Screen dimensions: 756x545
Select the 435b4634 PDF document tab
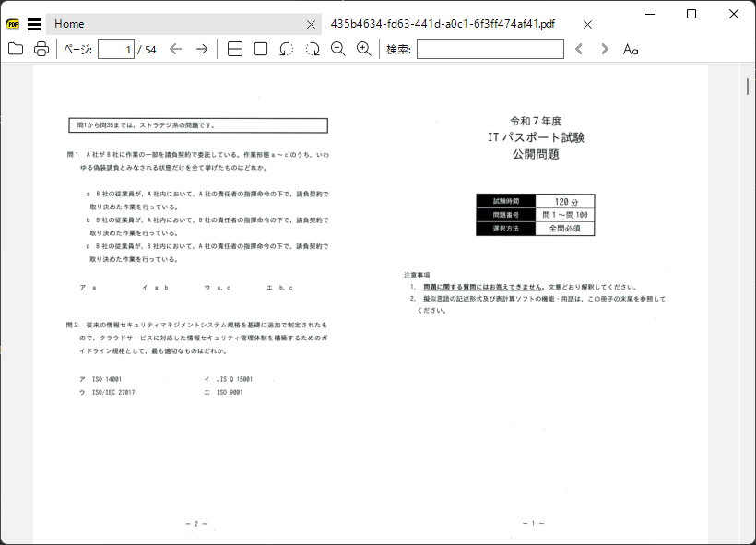pos(443,24)
